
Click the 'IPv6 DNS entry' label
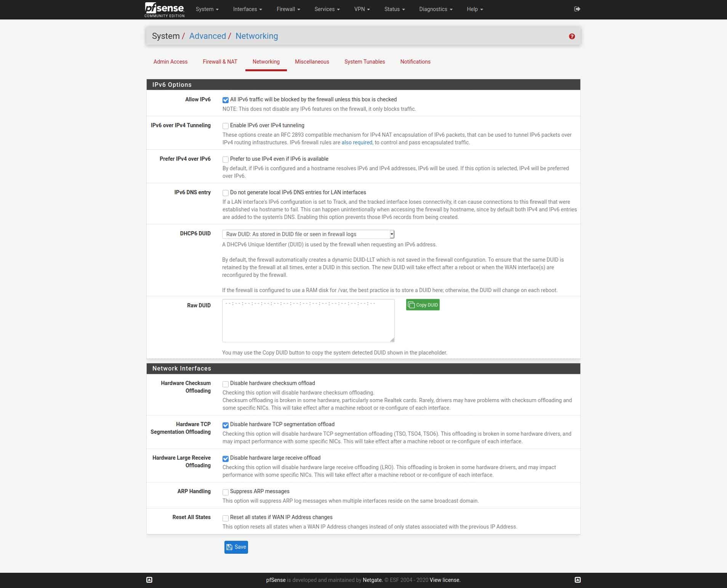192,192
